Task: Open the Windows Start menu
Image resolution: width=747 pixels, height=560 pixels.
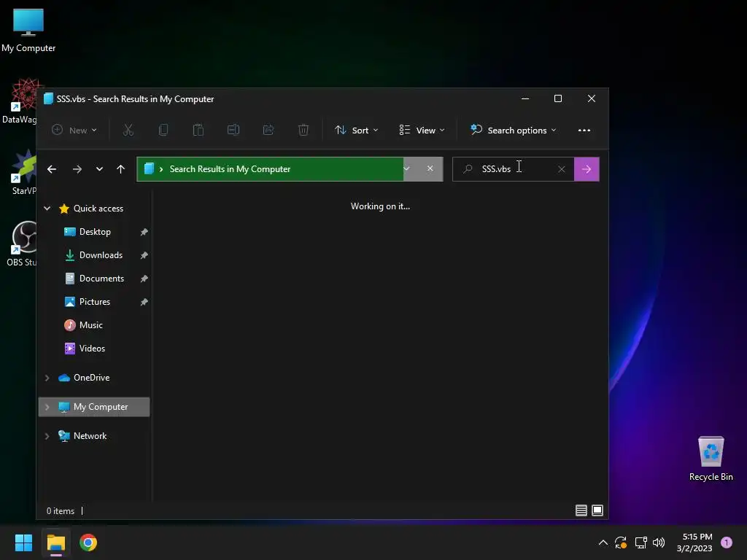Action: pyautogui.click(x=23, y=542)
